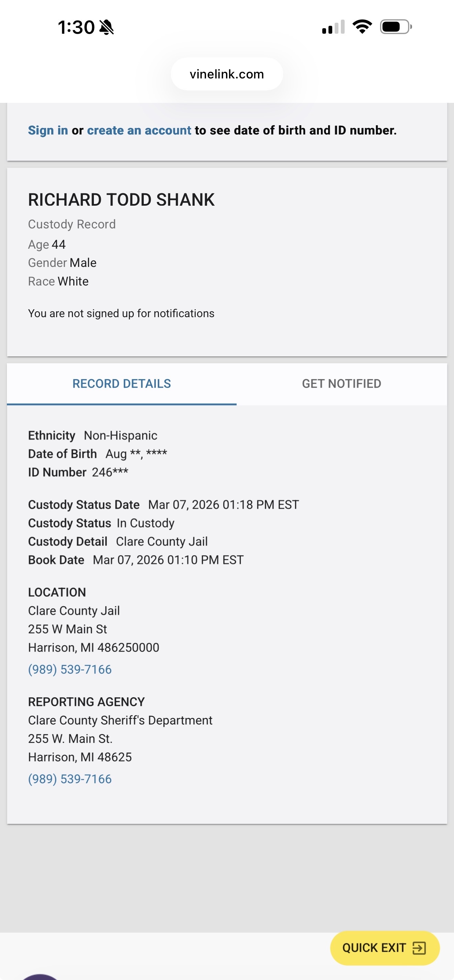454x980 pixels.
Task: Tap the status bar clock showing 1:30
Action: (x=76, y=28)
